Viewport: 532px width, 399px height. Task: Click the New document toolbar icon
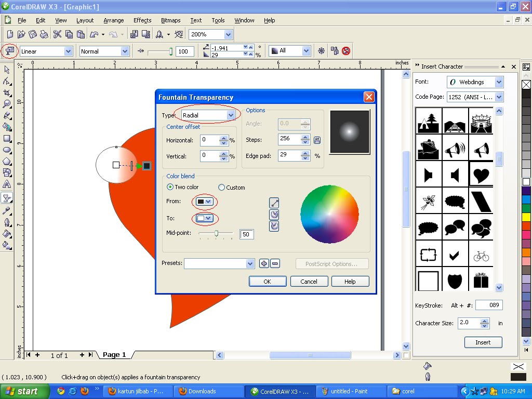pos(10,34)
